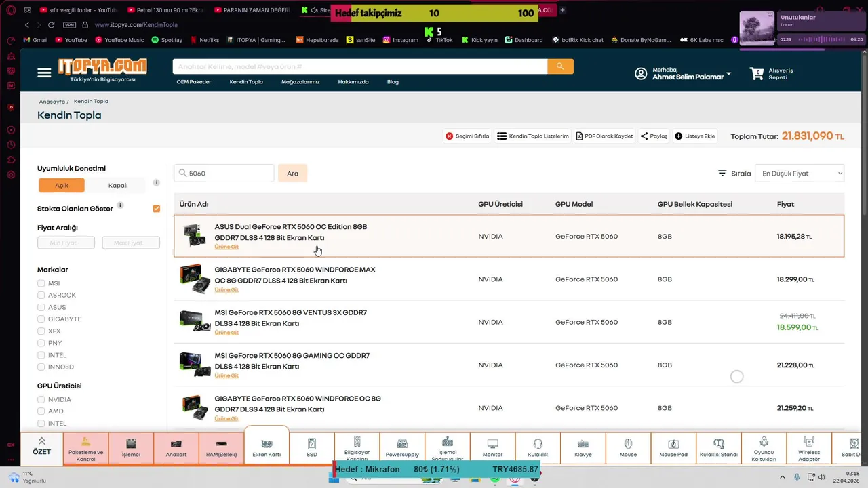Open Hakkımızda menu item
The image size is (868, 488).
tap(353, 82)
